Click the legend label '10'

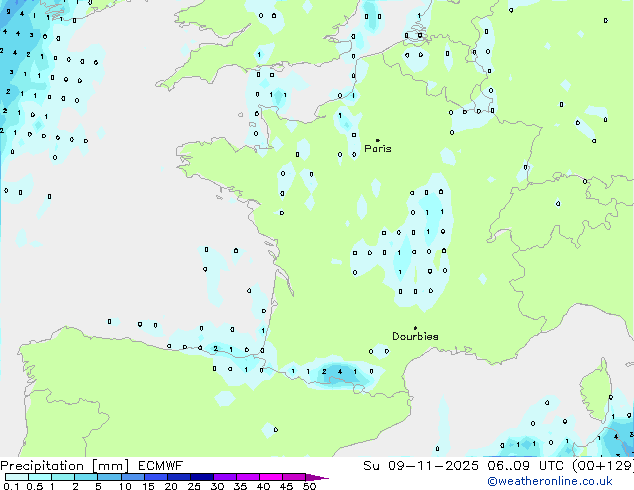coord(125,486)
